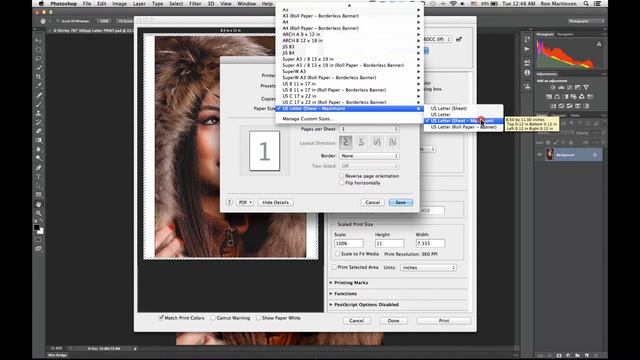The image size is (640, 360).
Task: Click Print button in print dialog
Action: coord(444,321)
